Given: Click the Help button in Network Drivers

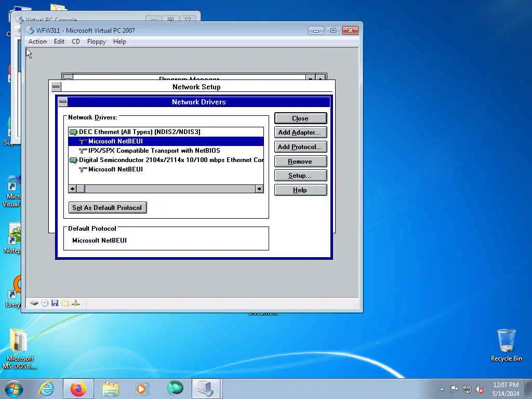Looking at the screenshot, I should [x=301, y=190].
